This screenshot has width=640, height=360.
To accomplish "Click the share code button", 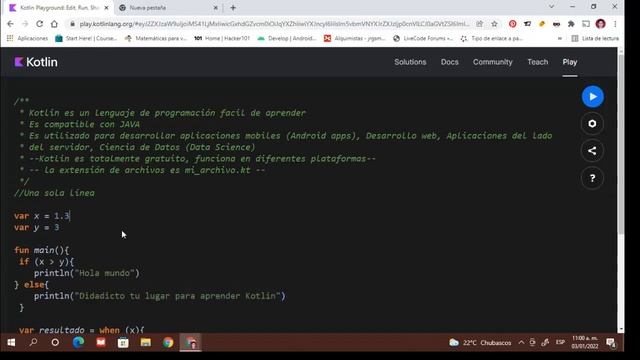I will coord(592,151).
